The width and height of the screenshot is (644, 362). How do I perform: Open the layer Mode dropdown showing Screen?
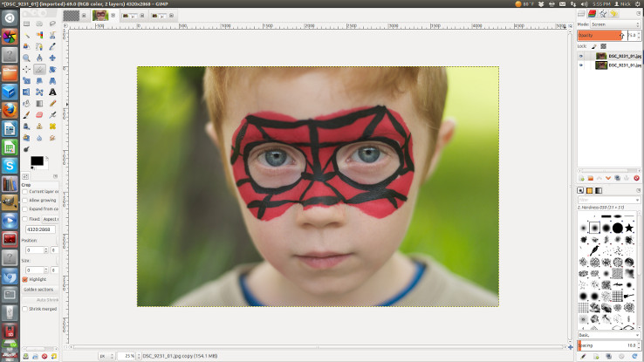coord(615,24)
